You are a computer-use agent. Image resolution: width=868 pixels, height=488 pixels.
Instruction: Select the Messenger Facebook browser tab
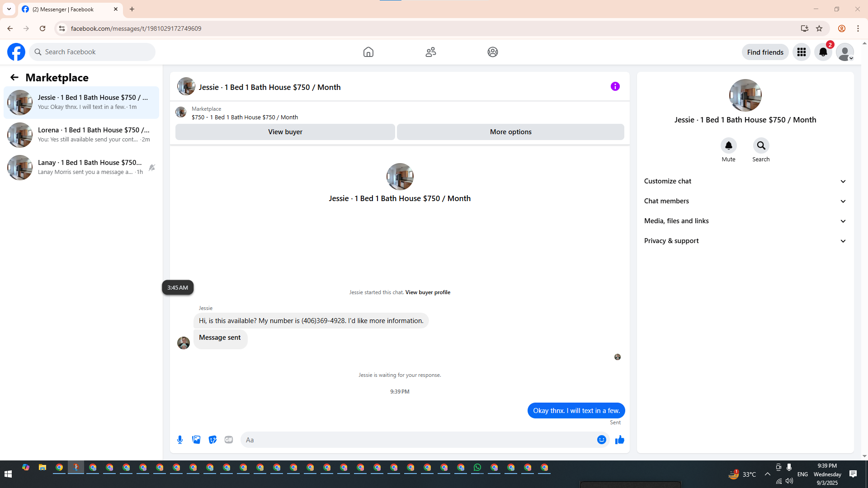point(70,9)
